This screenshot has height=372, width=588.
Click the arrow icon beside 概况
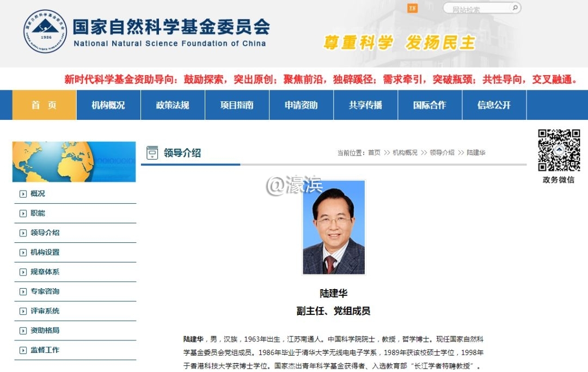tap(23, 194)
